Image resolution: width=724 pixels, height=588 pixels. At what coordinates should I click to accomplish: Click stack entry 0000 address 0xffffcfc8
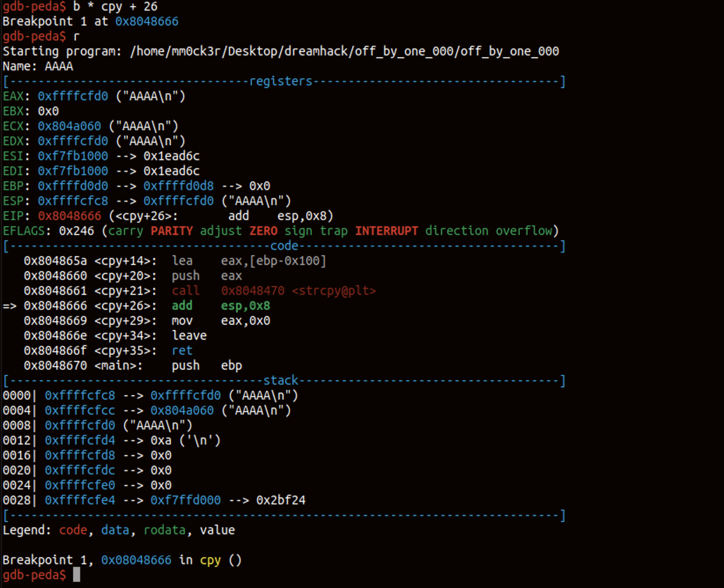(80, 396)
